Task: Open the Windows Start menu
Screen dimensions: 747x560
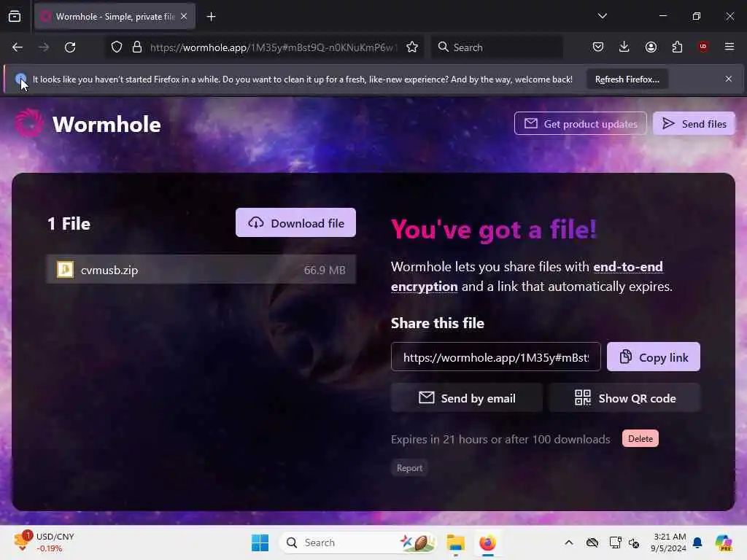Action: pyautogui.click(x=260, y=542)
